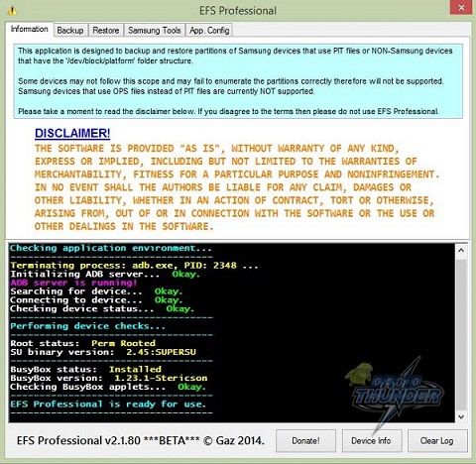Click 'BusyBox status: Installed' line
This screenshot has height=464, width=476.
[x=86, y=370]
